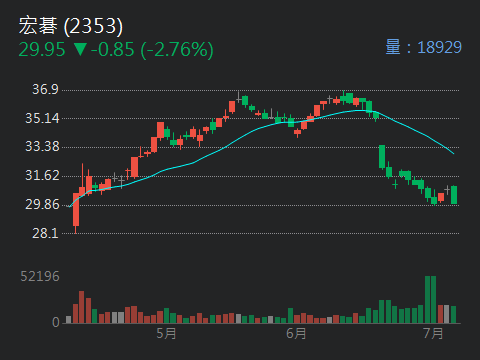
Task: Click the down-triangle change indicator
Action: click(x=80, y=49)
